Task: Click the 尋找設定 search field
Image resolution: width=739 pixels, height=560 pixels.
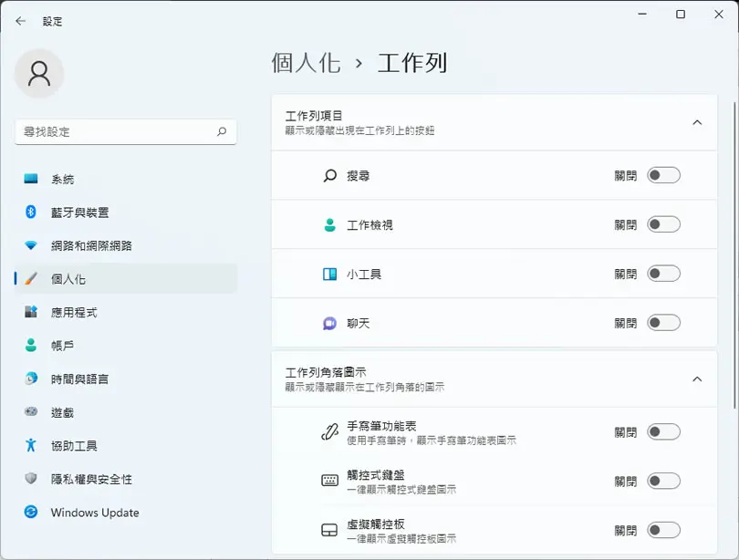Action: tap(126, 132)
